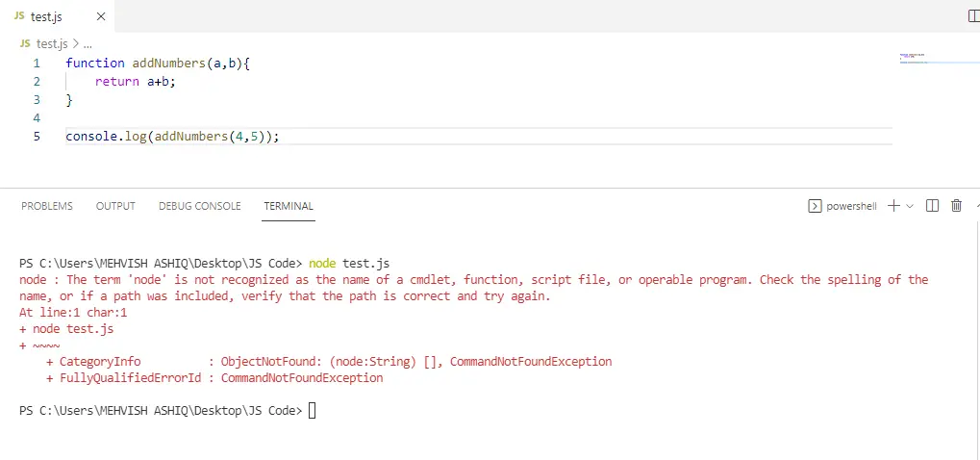The height and width of the screenshot is (460, 980).
Task: Click the CategoryInfo error line
Action: coord(329,361)
